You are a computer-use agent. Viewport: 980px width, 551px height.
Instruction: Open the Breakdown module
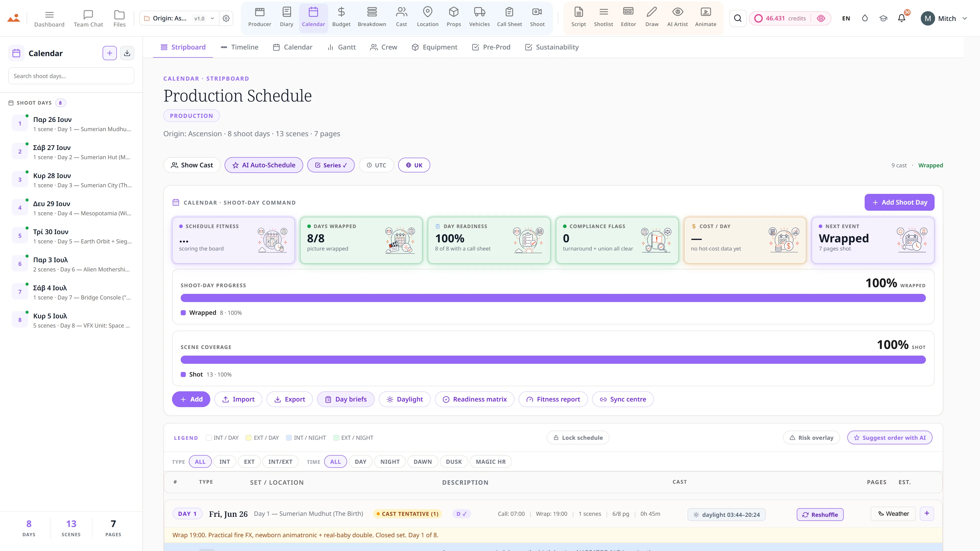coord(372,18)
